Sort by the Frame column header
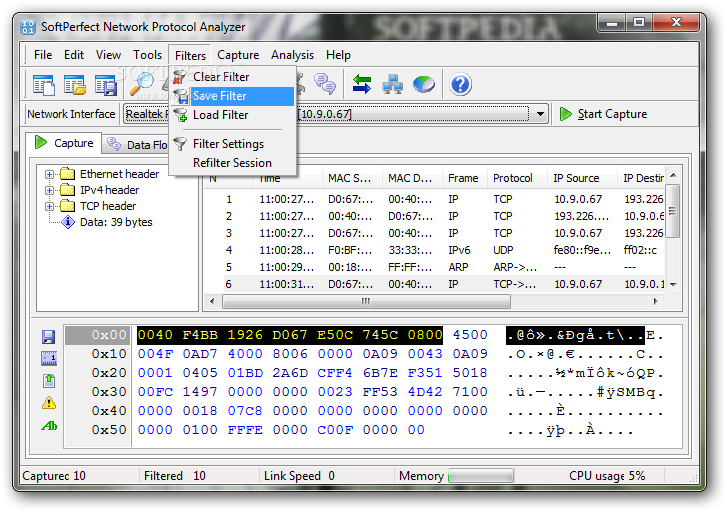Screen dimensions: 727x512 pos(465,178)
